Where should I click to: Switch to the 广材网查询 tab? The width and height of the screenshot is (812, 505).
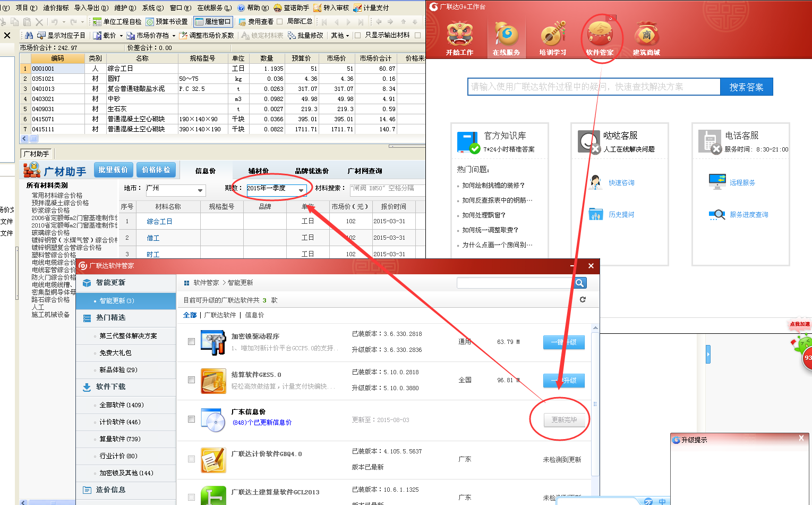tap(365, 171)
